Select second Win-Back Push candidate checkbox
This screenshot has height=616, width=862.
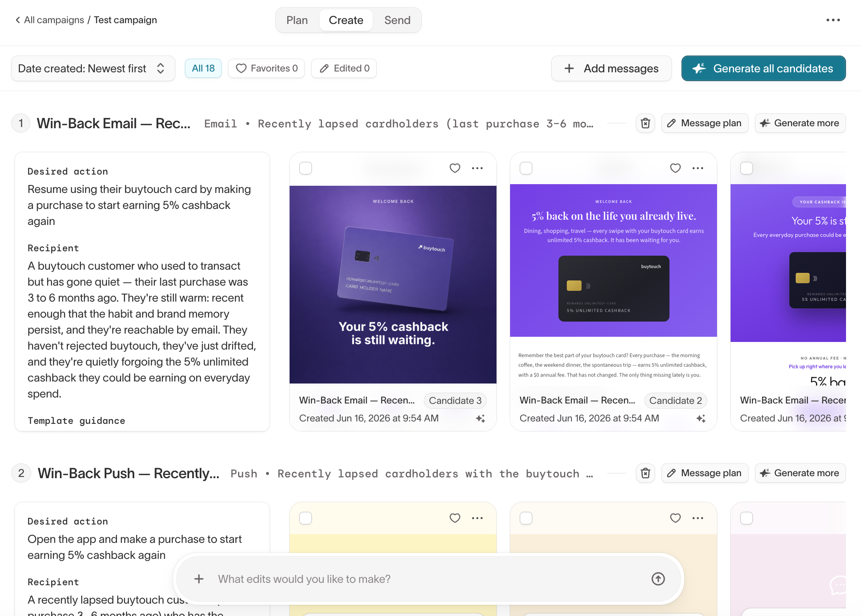[526, 518]
